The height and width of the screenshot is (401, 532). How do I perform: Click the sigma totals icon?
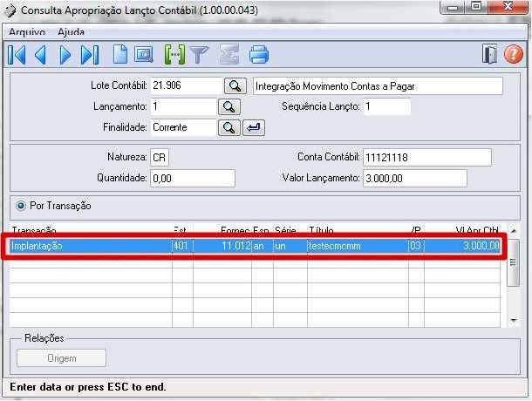tap(229, 54)
